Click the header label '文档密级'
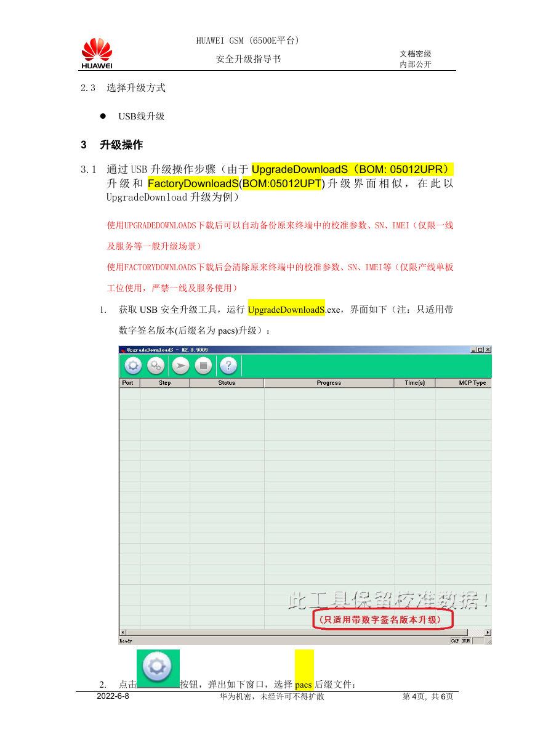The width and height of the screenshot is (535, 756). 416,54
